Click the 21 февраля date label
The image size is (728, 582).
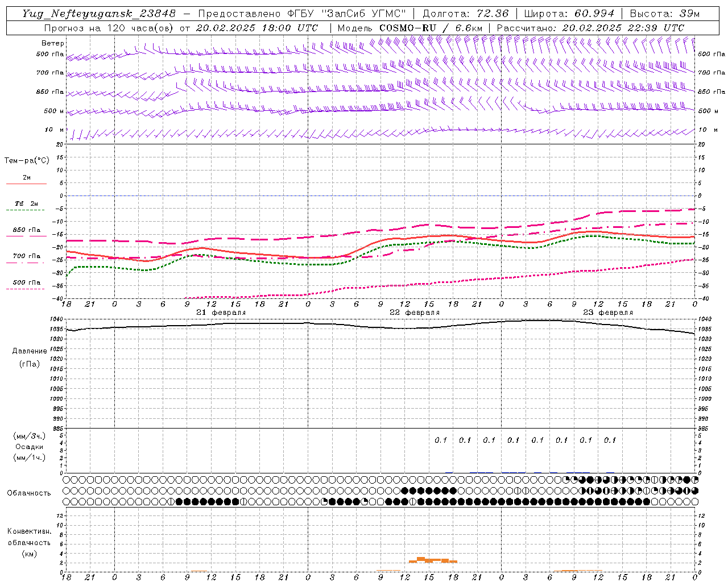(221, 313)
